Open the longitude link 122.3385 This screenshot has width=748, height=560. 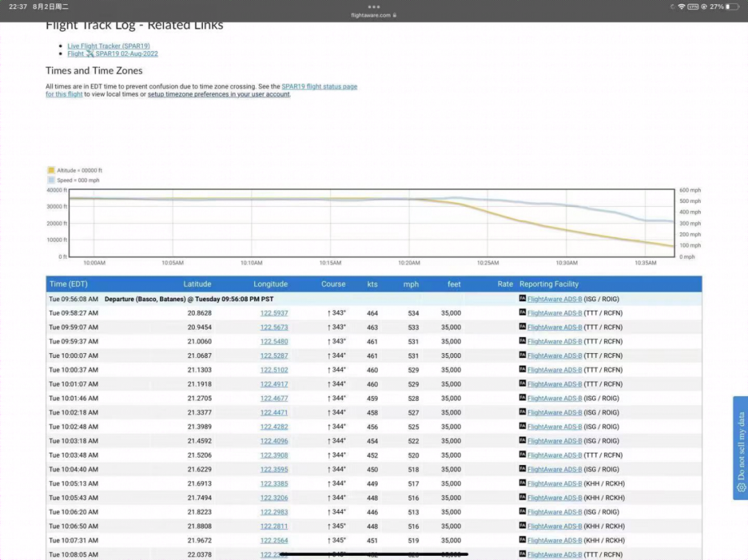(274, 484)
